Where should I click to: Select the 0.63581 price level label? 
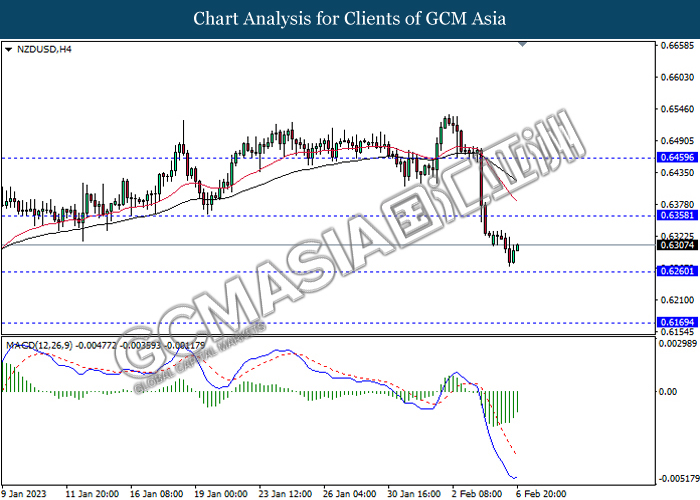click(677, 215)
